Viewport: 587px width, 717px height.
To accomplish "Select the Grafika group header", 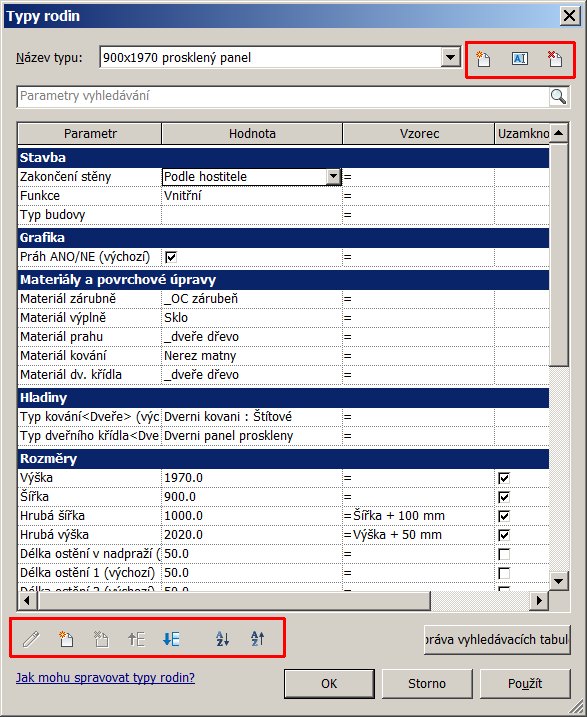I will pos(283,238).
